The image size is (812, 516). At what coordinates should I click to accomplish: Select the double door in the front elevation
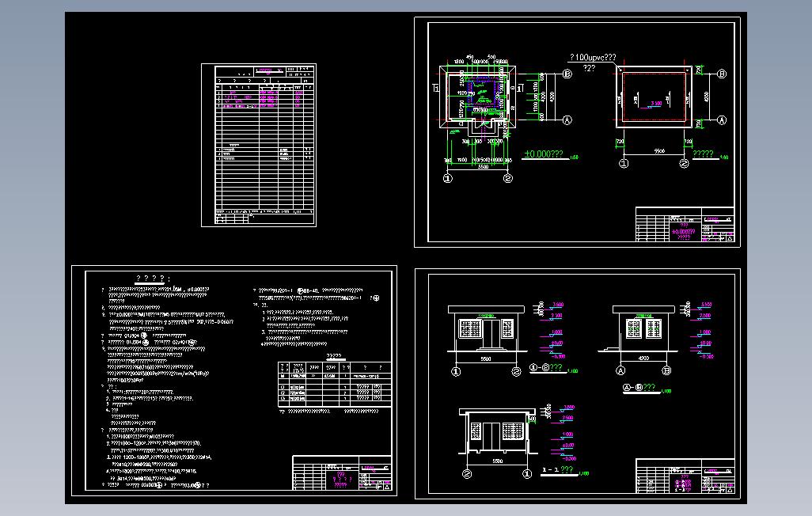tap(491, 334)
